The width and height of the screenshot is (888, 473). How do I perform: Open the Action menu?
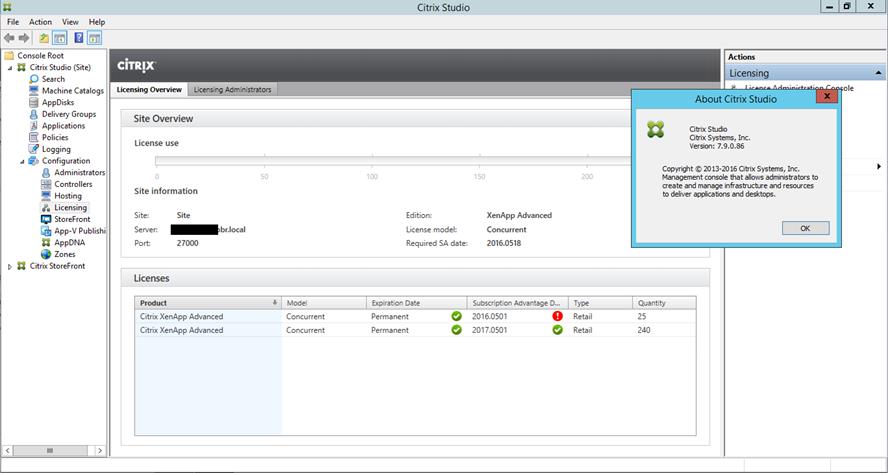tap(40, 22)
